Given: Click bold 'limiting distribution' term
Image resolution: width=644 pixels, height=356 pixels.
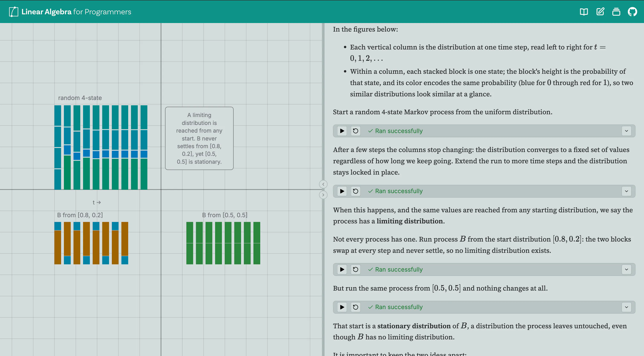Looking at the screenshot, I should [410, 221].
